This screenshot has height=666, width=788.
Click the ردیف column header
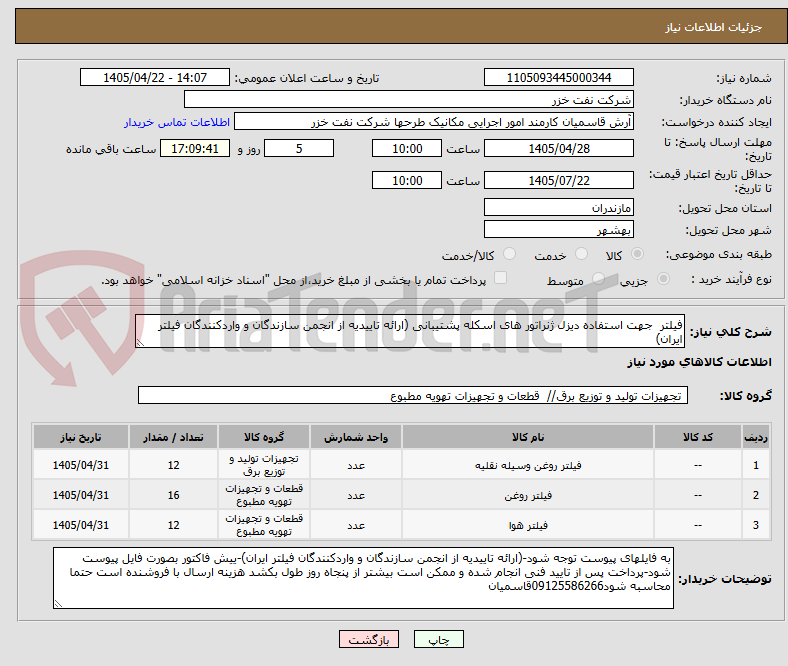coord(756,437)
